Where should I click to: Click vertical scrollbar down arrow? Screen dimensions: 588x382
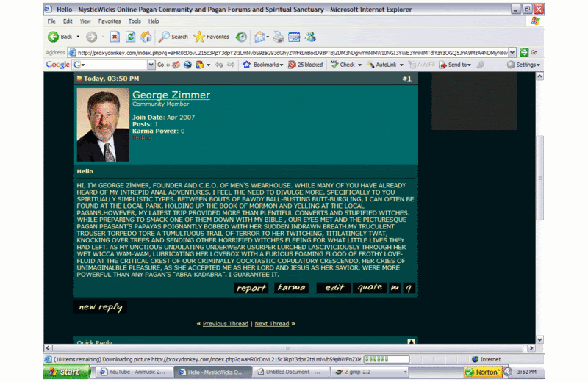click(539, 340)
